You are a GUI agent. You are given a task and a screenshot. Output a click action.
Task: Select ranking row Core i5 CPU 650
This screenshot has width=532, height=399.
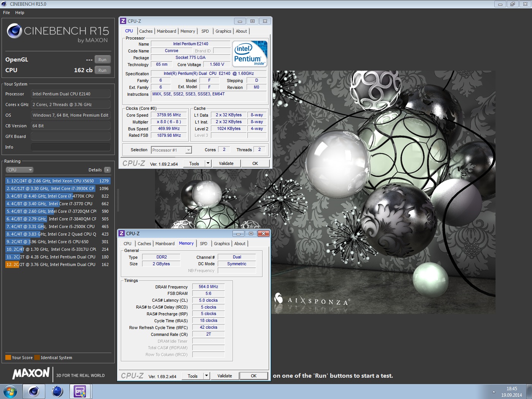(58, 242)
